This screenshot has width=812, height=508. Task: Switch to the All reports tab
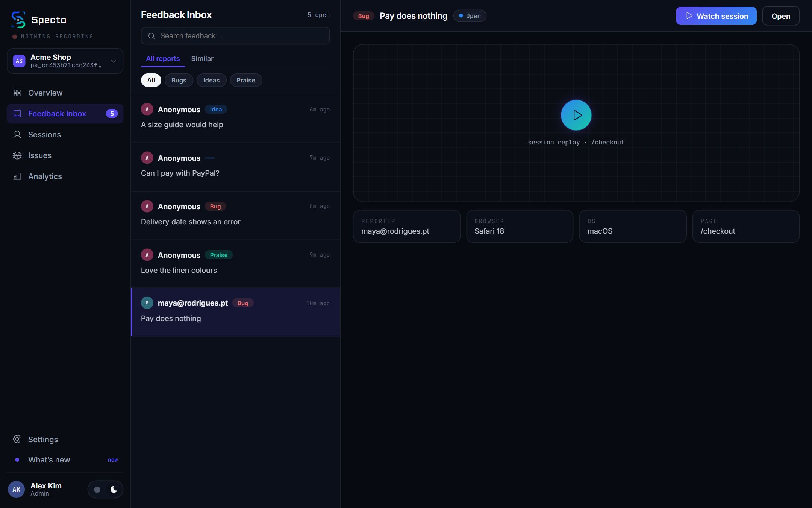tap(163, 59)
